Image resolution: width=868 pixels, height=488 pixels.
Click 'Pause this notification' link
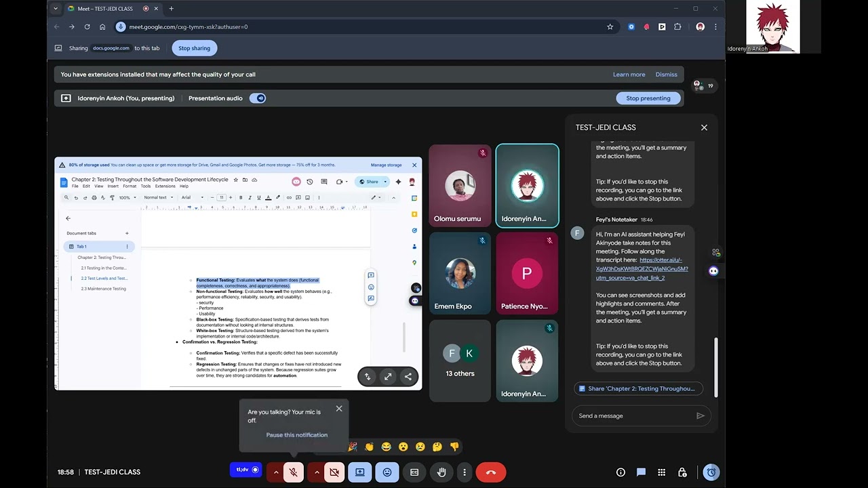click(x=297, y=435)
